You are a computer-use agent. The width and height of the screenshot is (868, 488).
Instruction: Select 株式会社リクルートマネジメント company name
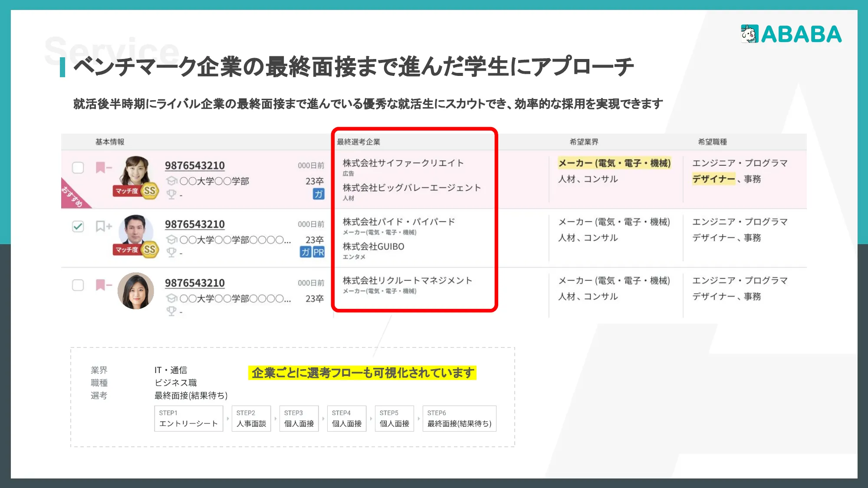(x=408, y=281)
